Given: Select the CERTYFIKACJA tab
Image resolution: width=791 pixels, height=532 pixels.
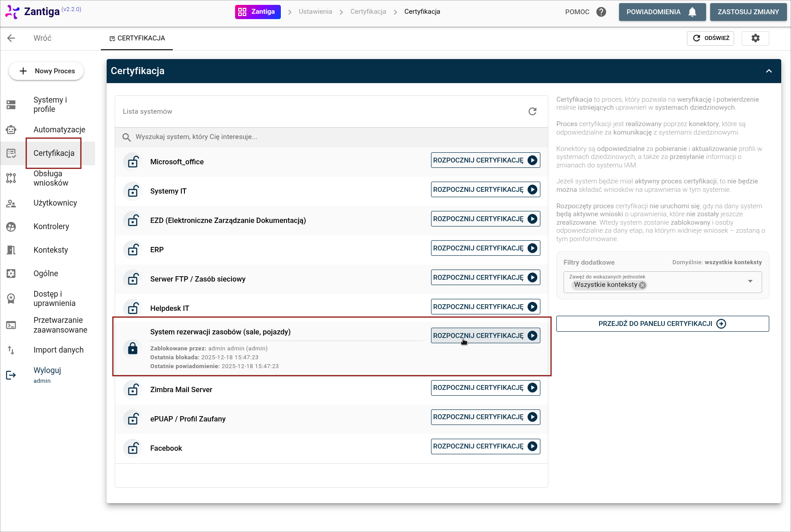Looking at the screenshot, I should coord(137,38).
